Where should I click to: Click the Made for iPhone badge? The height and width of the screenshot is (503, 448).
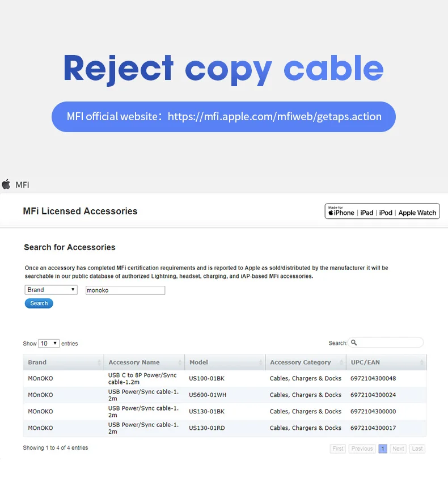tap(382, 211)
